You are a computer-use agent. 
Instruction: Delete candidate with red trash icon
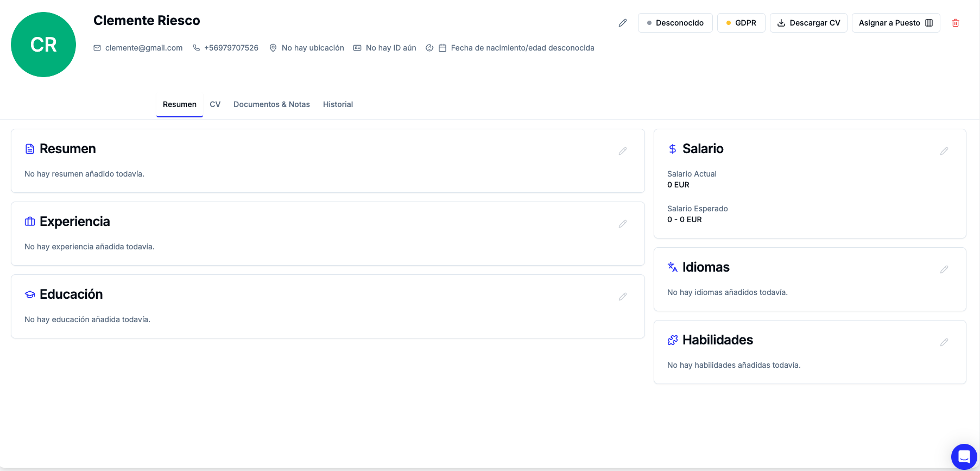click(956, 23)
